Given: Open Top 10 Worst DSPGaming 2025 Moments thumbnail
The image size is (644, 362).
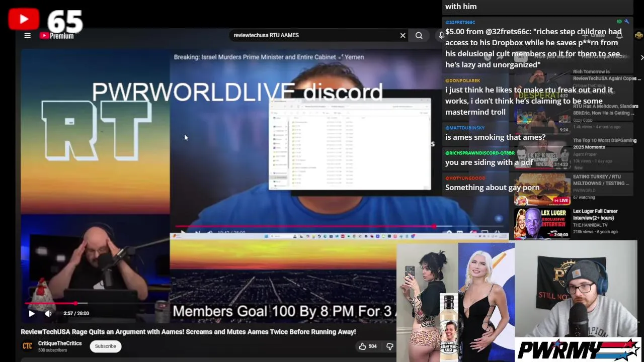Looking at the screenshot, I should (x=542, y=155).
